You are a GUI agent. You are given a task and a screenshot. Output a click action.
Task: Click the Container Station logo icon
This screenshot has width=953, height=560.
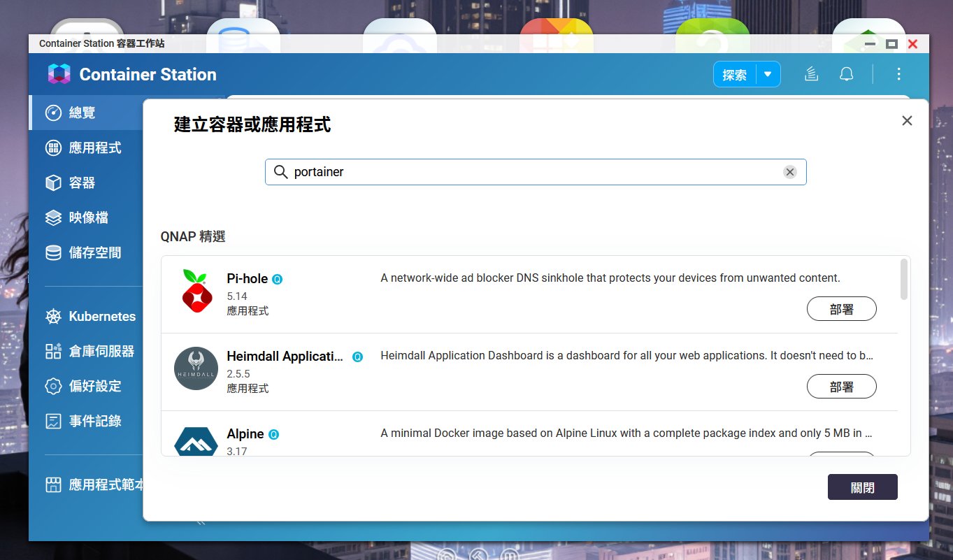tap(59, 74)
